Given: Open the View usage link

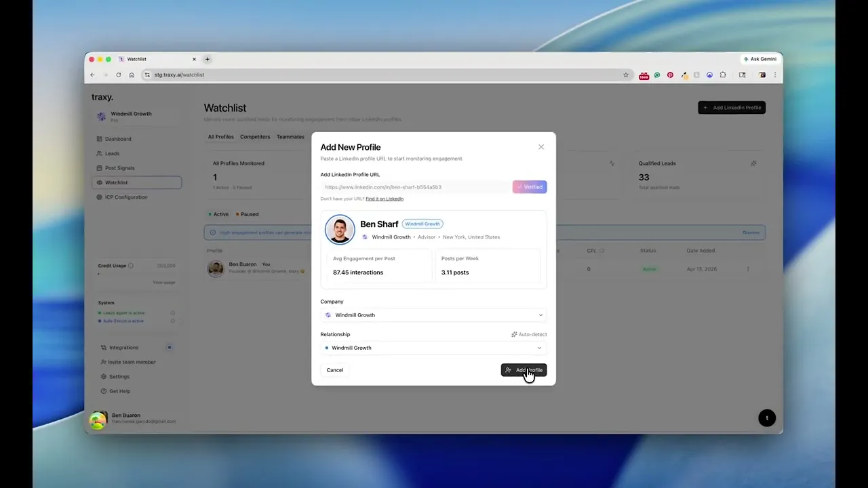Looking at the screenshot, I should (164, 282).
